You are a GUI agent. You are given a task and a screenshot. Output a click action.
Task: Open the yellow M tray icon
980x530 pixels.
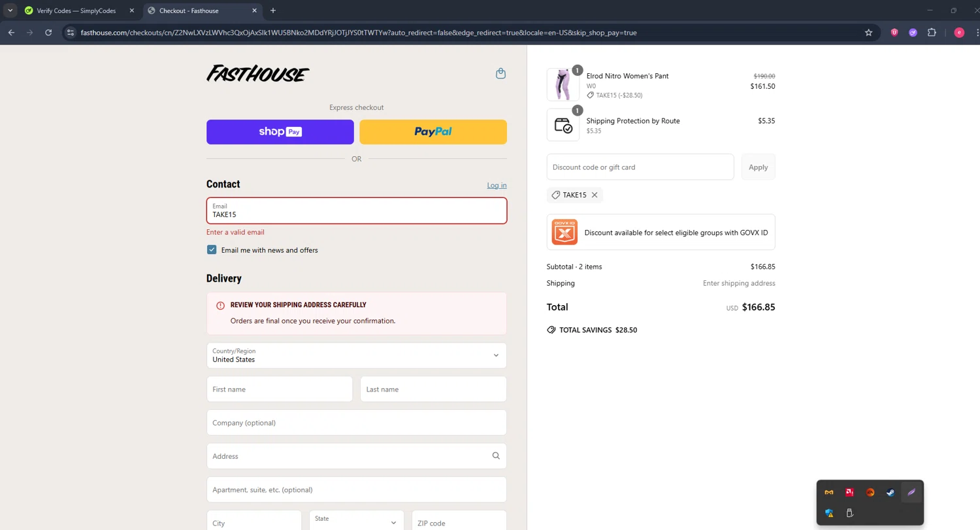[x=829, y=493]
